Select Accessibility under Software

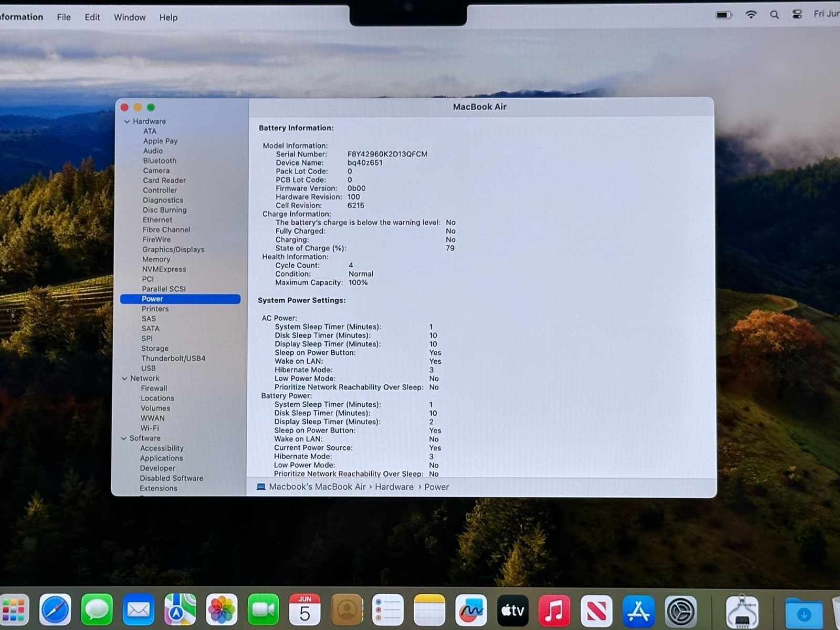162,448
